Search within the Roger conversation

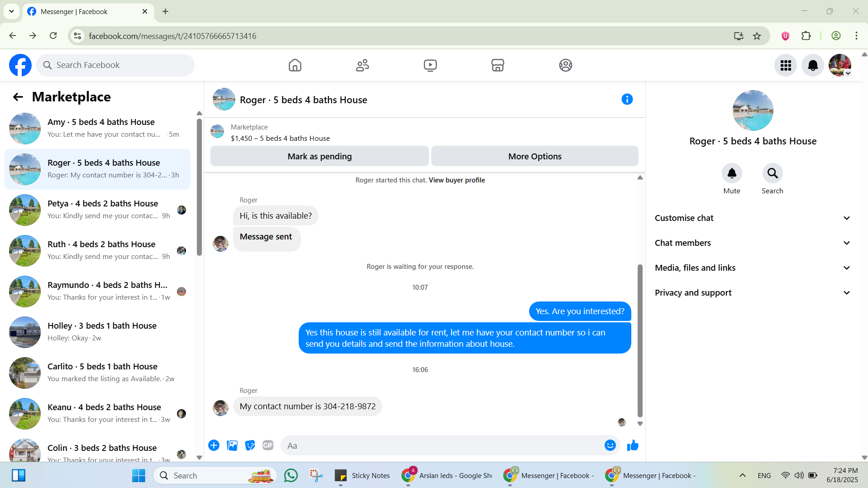pyautogui.click(x=773, y=173)
